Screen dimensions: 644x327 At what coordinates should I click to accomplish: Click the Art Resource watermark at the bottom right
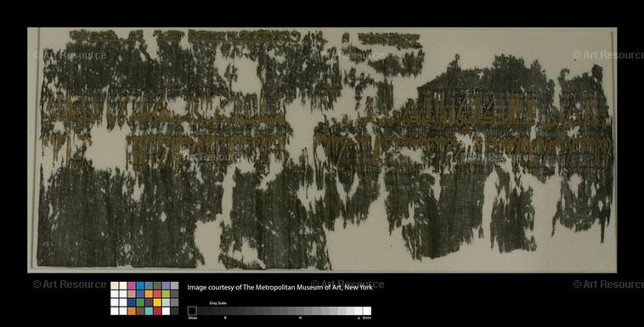point(608,285)
